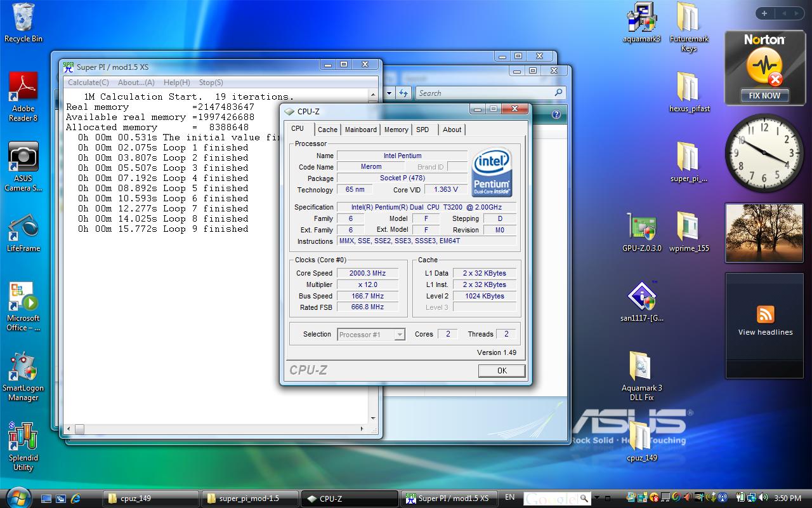This screenshot has height=508, width=812.
Task: Launch GPU-Z.0.3.0 from desktop
Action: [x=641, y=232]
